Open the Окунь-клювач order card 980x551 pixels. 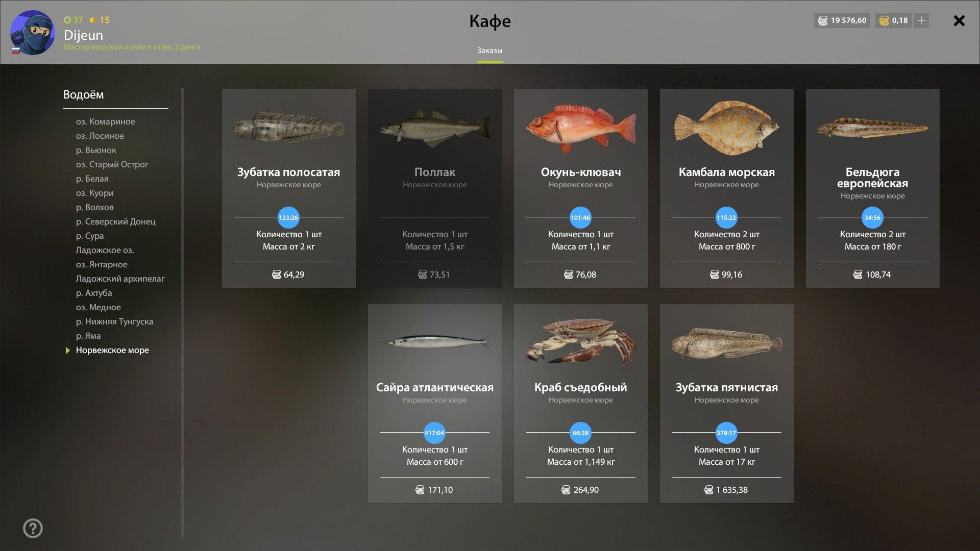[x=581, y=188]
